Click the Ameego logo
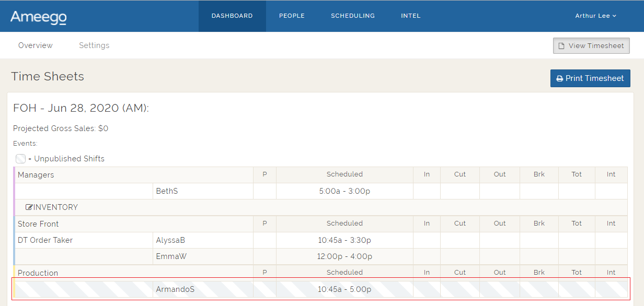The image size is (644, 306). (38, 16)
